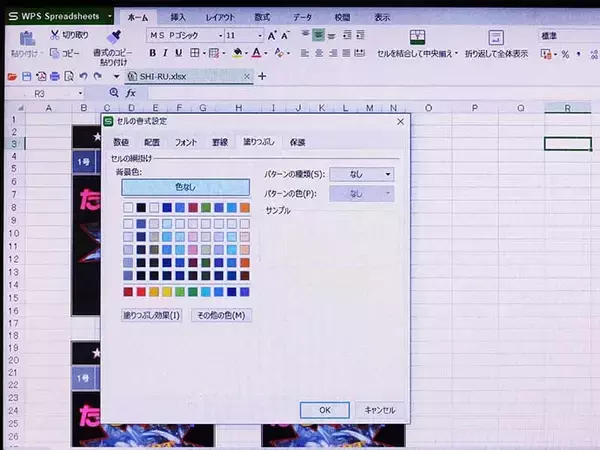Switch to the フォント tab in dialog
Viewport: 600px width, 450px height.
coord(186,143)
